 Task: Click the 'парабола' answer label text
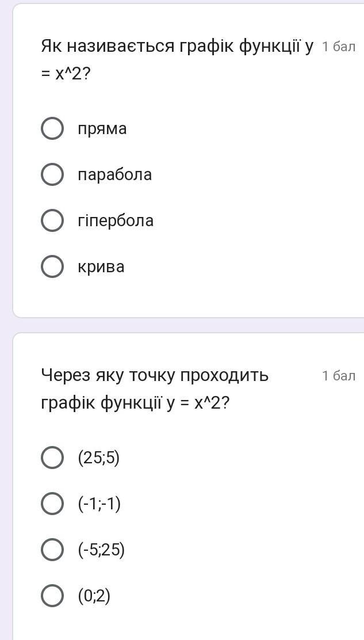(x=115, y=175)
